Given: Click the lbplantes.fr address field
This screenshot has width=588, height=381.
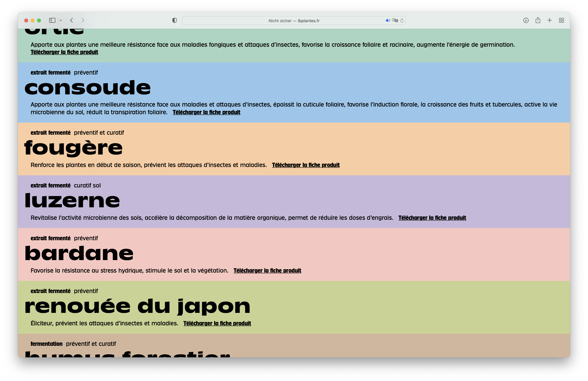Looking at the screenshot, I should pos(294,21).
